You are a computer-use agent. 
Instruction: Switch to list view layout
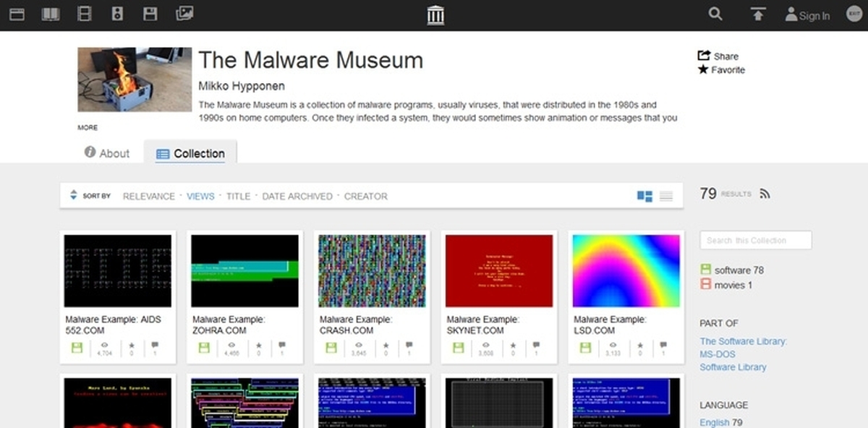(666, 196)
